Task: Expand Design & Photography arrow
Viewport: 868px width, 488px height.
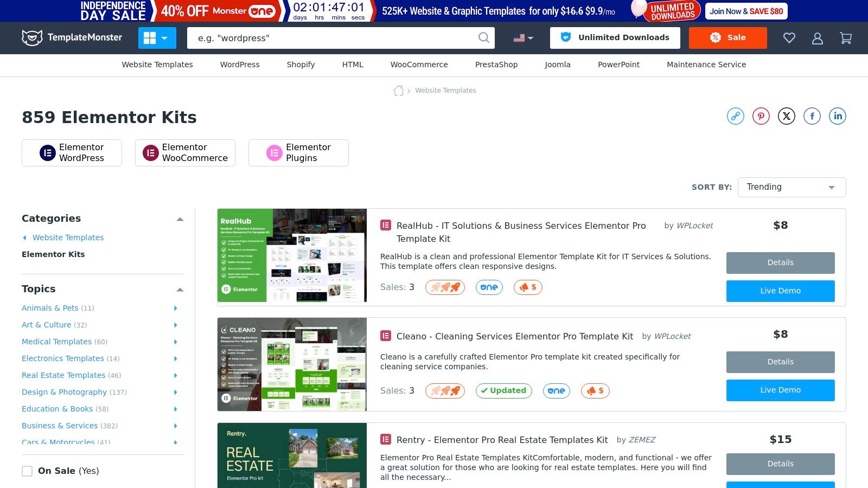Action: coord(175,392)
